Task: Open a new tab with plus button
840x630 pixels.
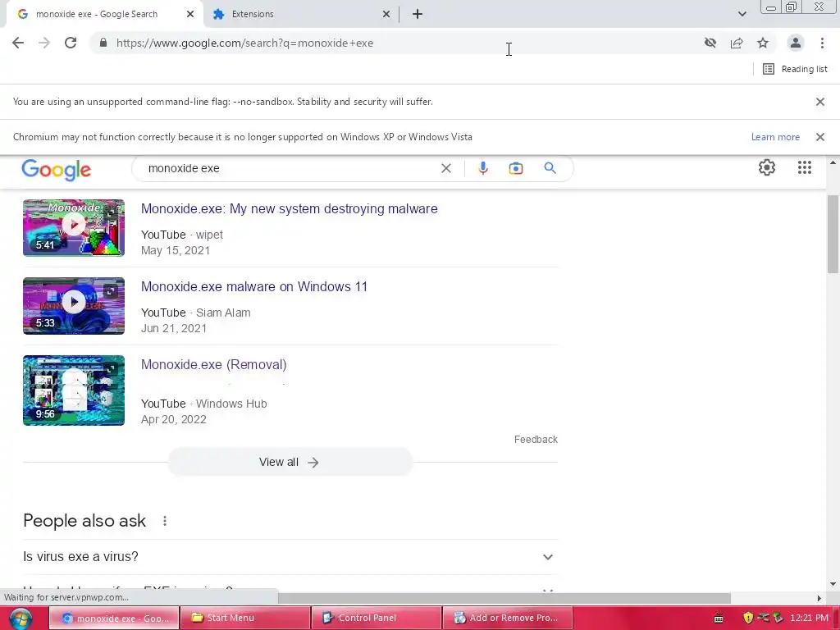Action: point(418,14)
